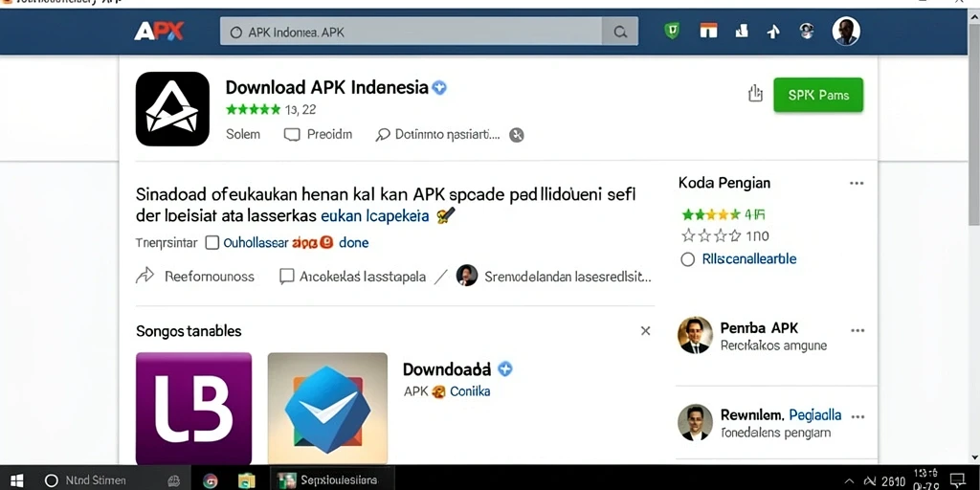Viewport: 980px width, 490px height.
Task: Click the round badge icon beside the profile avatar
Action: coord(806,30)
